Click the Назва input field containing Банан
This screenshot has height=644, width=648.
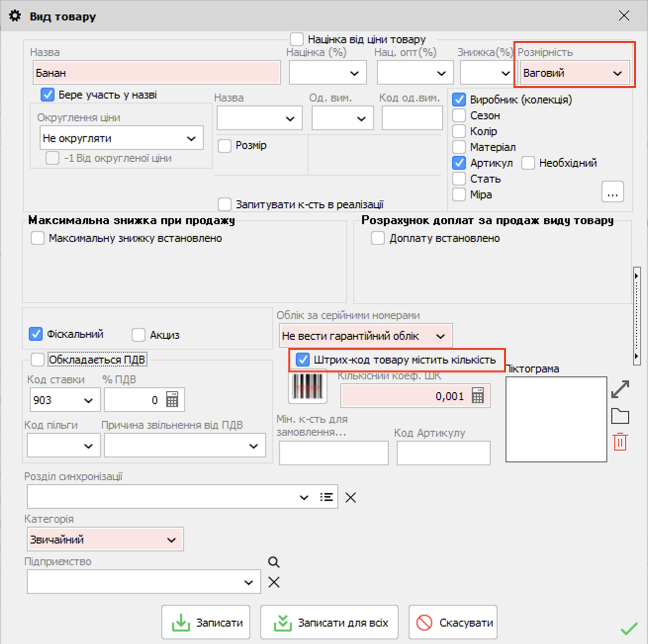(x=156, y=73)
